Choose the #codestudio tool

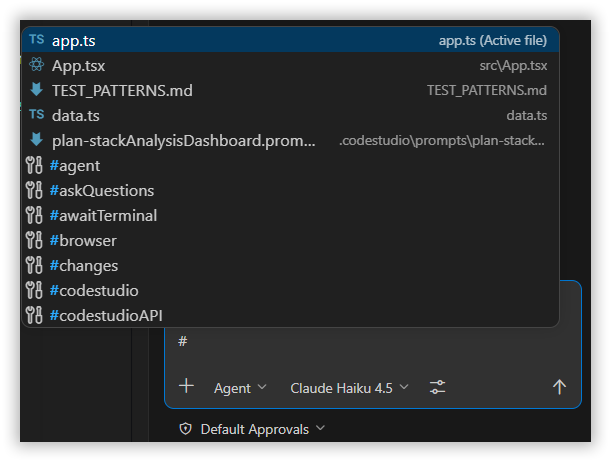click(x=290, y=290)
